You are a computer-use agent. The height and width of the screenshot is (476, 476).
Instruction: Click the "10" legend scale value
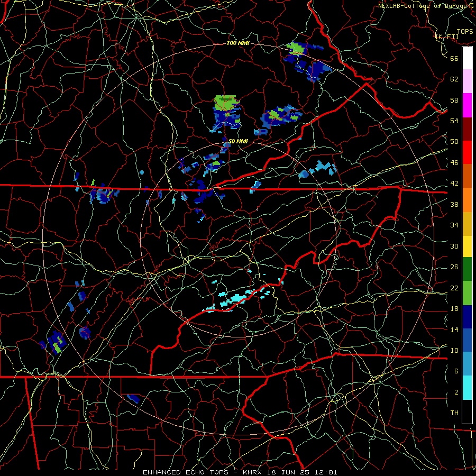(454, 350)
